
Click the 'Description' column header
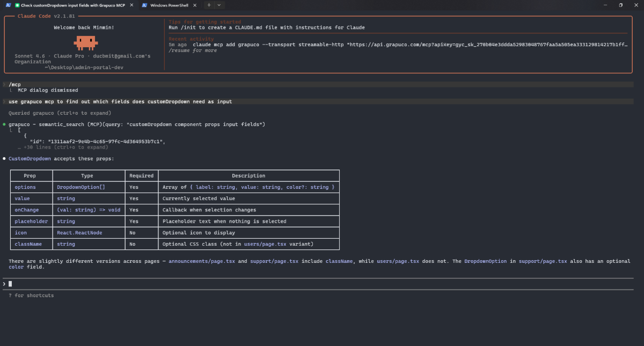pyautogui.click(x=248, y=175)
